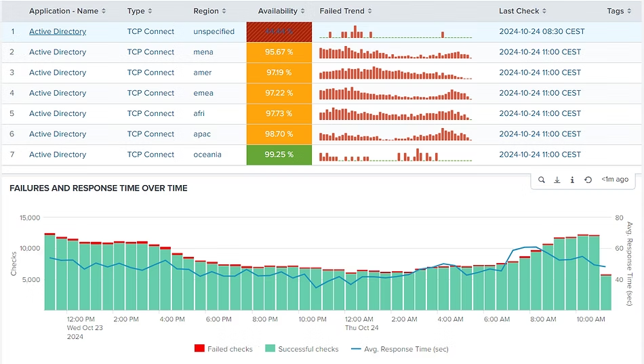The image size is (644, 364).
Task: Sort by the Region column header
Action: coord(209,11)
